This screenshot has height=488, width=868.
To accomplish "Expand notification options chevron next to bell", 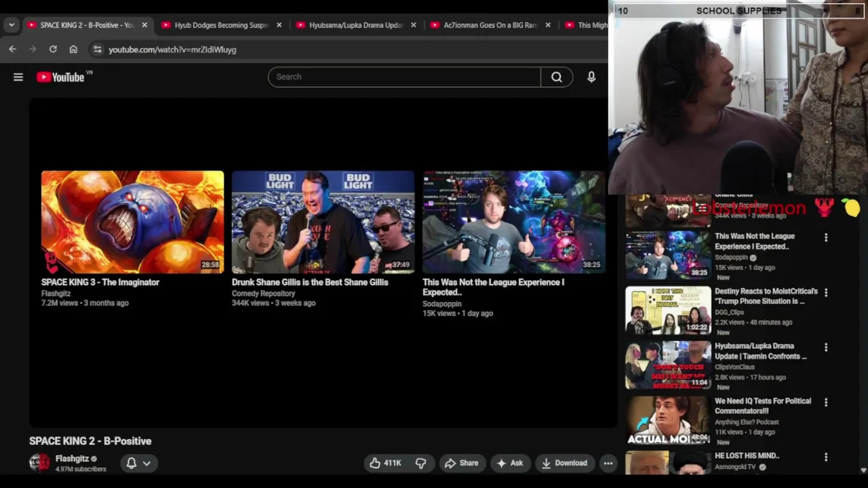I will [x=146, y=463].
